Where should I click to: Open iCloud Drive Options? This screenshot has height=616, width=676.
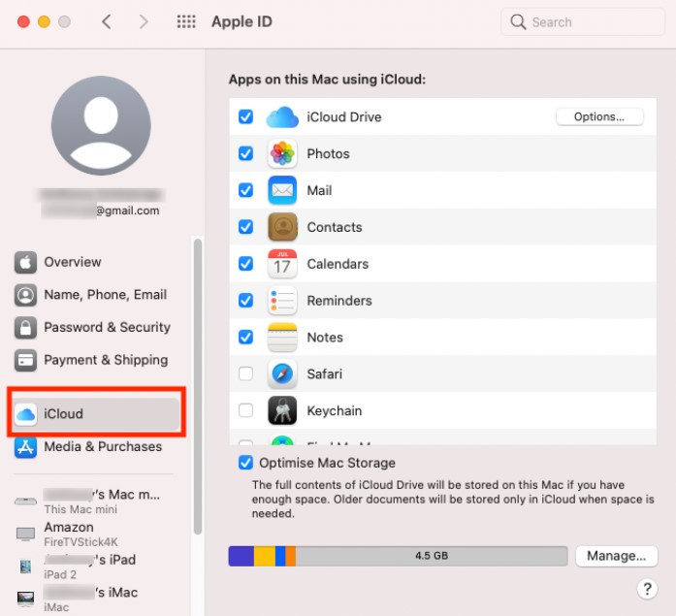coord(599,116)
